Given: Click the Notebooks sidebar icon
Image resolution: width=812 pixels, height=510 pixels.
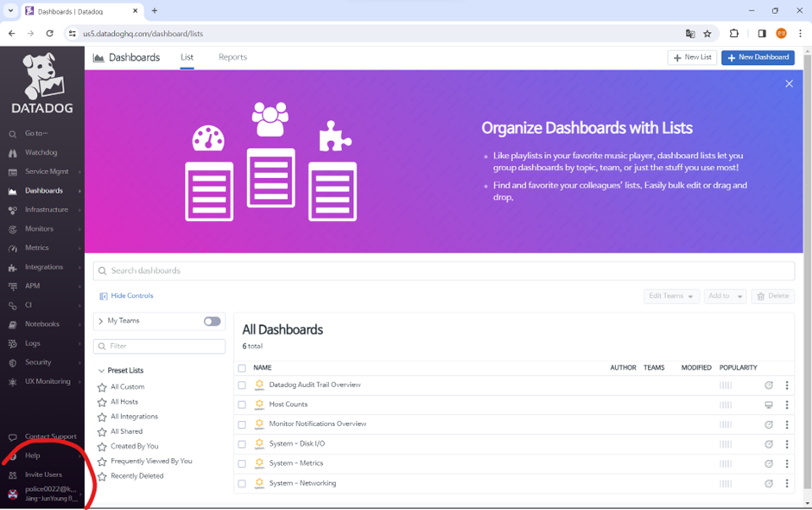Looking at the screenshot, I should point(12,324).
